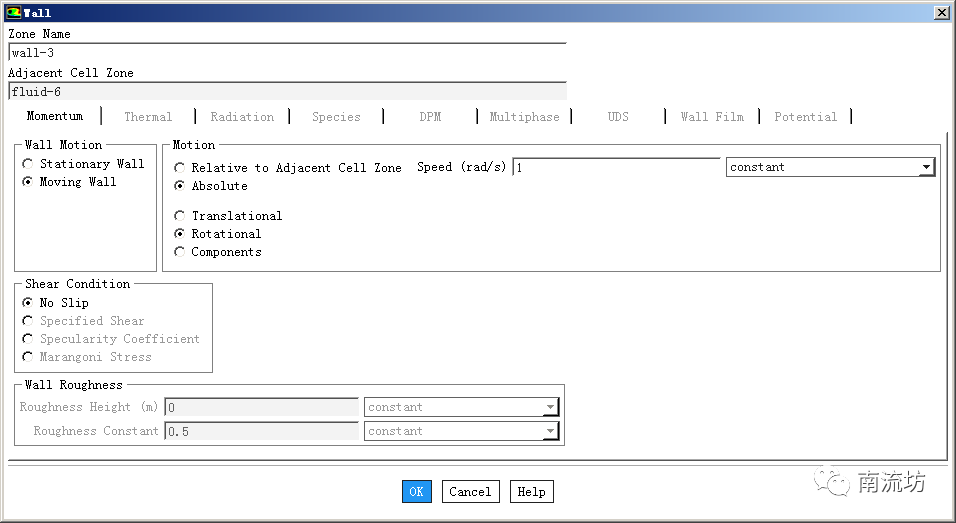Click the Zone Name field wall-3
956x523 pixels.
point(288,52)
